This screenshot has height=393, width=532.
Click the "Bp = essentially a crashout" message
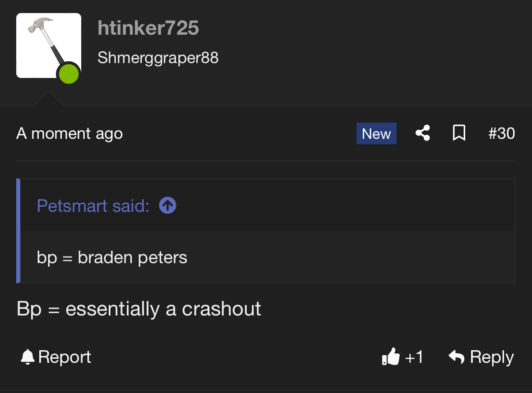tap(139, 309)
